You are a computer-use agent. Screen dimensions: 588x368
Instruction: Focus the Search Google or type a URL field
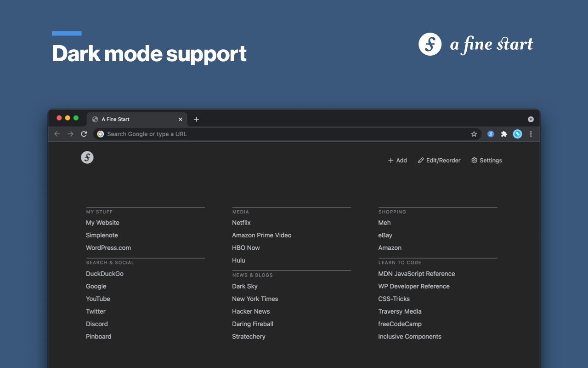288,134
